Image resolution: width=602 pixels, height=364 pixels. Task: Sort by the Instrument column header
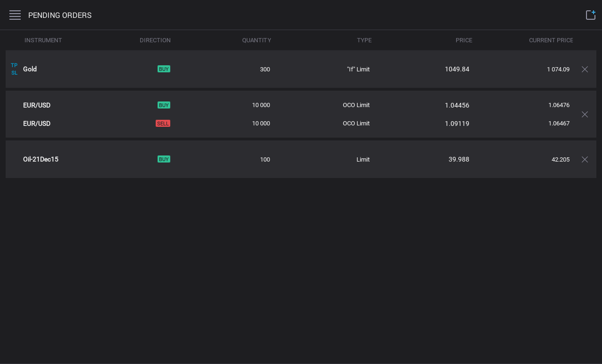coord(43,40)
